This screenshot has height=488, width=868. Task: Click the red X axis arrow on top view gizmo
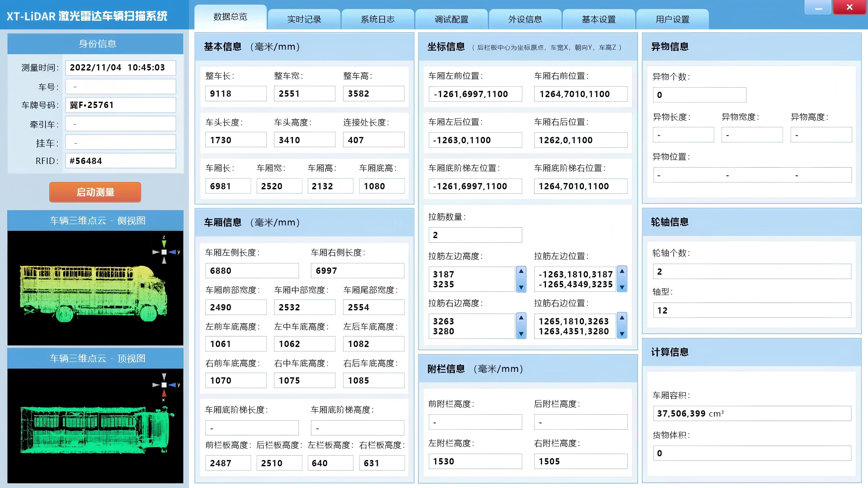click(164, 393)
